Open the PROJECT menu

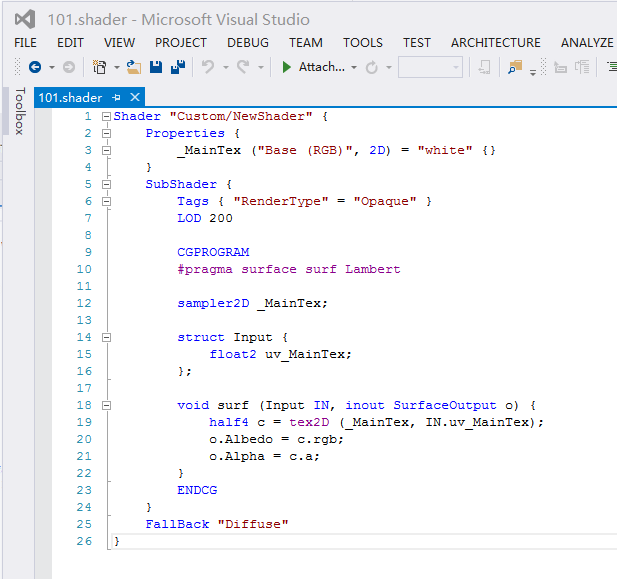tap(181, 43)
